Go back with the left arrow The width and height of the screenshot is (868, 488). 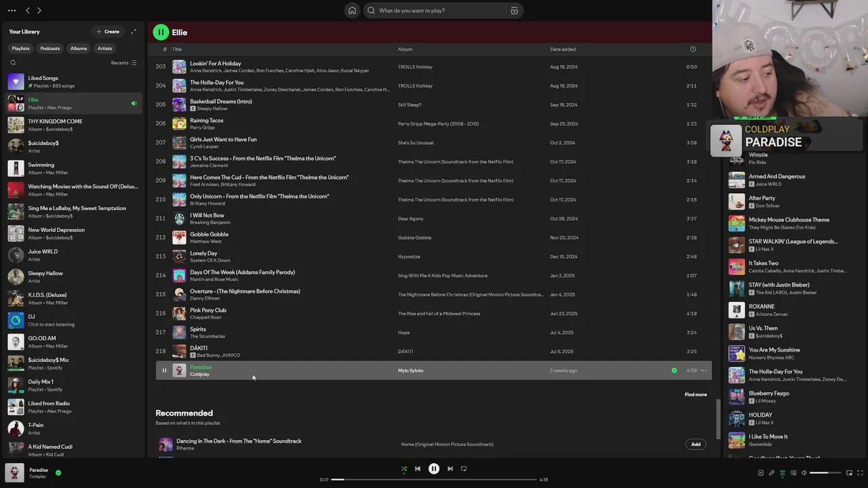pos(28,10)
